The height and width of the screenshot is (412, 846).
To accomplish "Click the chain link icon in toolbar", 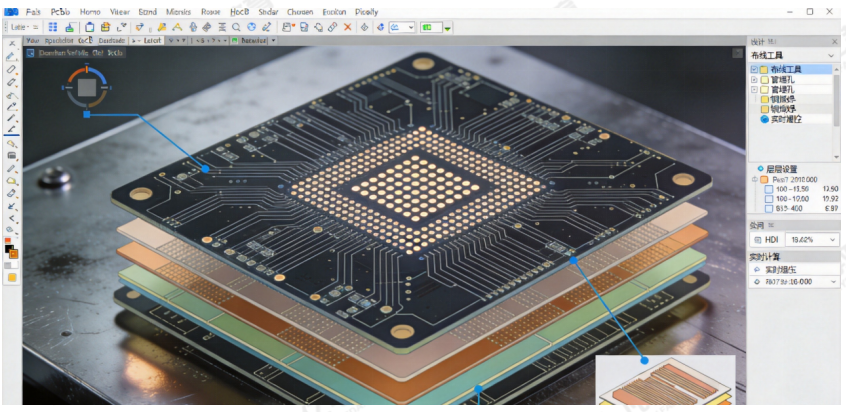I will [332, 27].
